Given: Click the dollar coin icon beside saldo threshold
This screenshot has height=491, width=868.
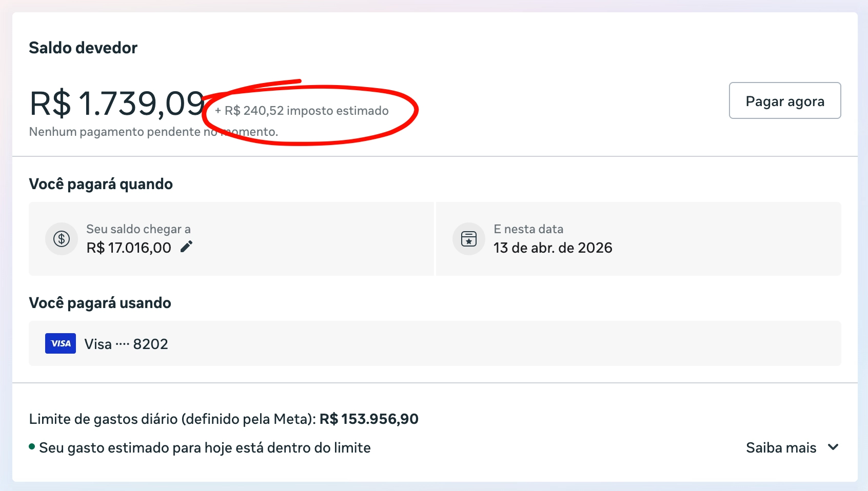Looking at the screenshot, I should (x=61, y=239).
